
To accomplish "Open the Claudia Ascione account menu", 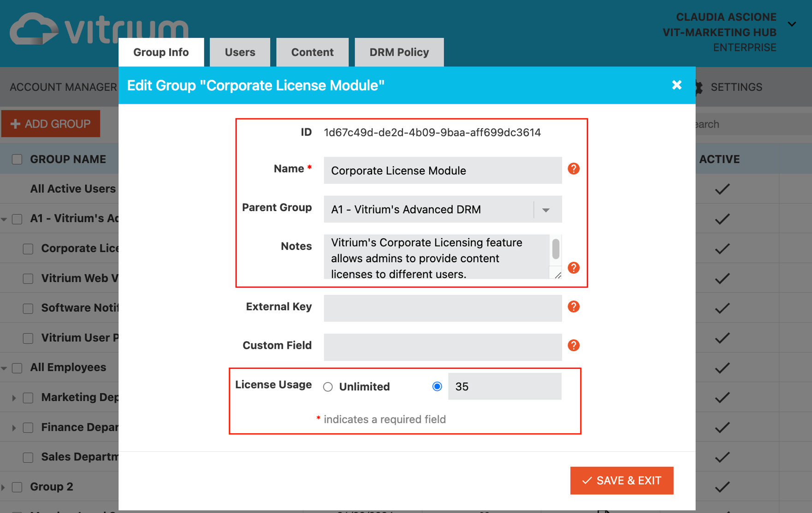I will point(793,24).
